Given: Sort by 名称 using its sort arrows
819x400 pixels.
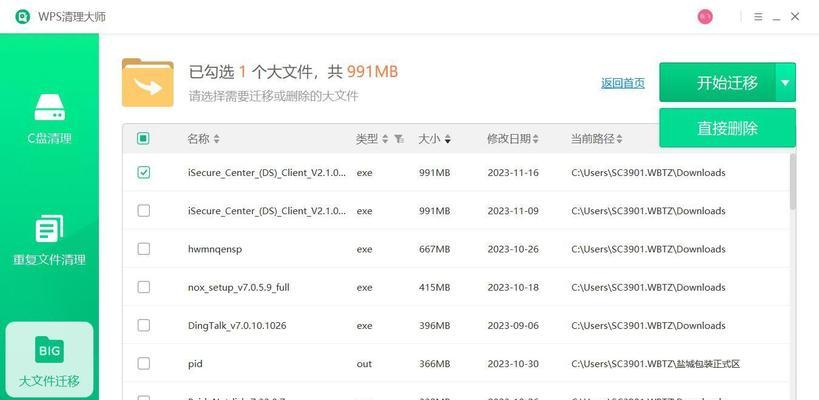Looking at the screenshot, I should 216,139.
